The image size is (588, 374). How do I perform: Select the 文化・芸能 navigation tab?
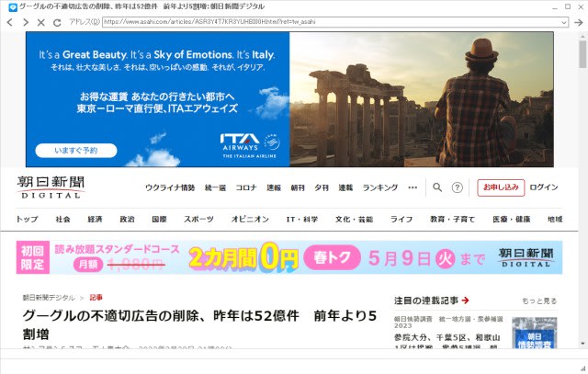click(x=354, y=219)
